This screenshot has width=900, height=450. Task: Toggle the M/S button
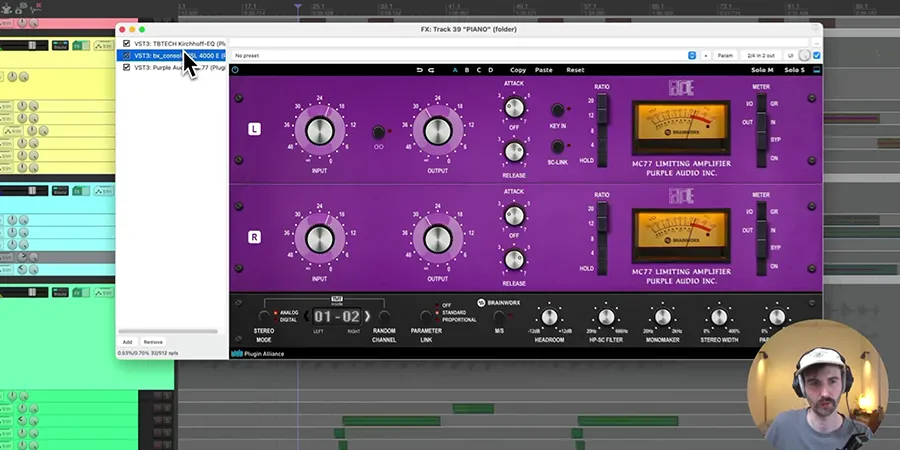pos(499,316)
